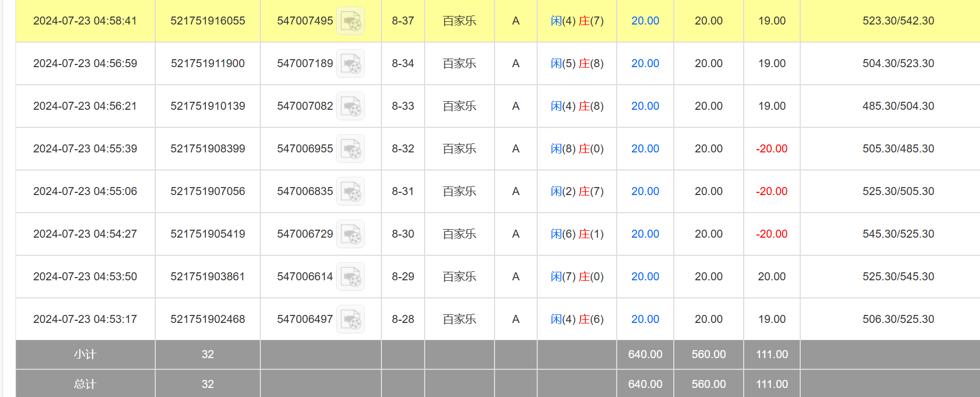
Task: Play video replay for round 547006955
Action: (350, 149)
